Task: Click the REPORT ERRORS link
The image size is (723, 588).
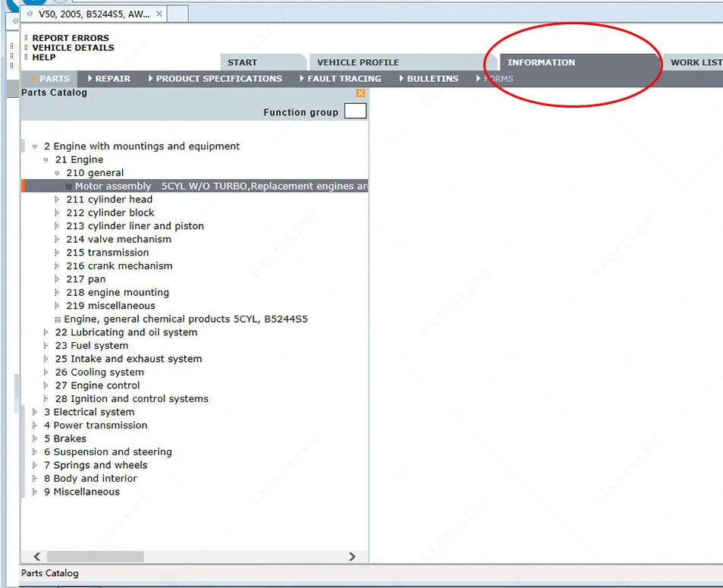Action: (71, 38)
